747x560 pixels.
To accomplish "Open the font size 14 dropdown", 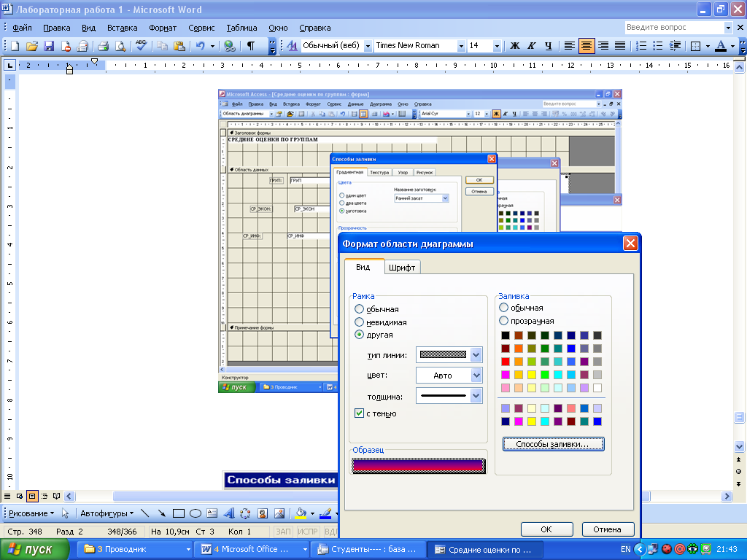I will (497, 46).
